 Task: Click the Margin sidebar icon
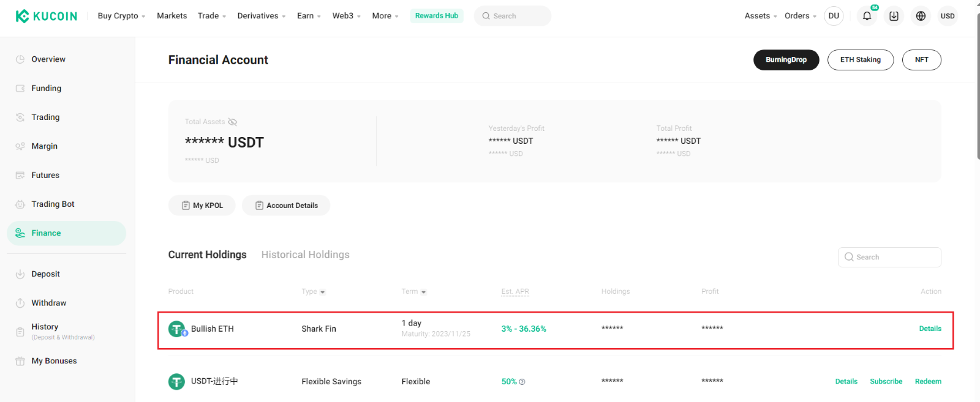(20, 146)
